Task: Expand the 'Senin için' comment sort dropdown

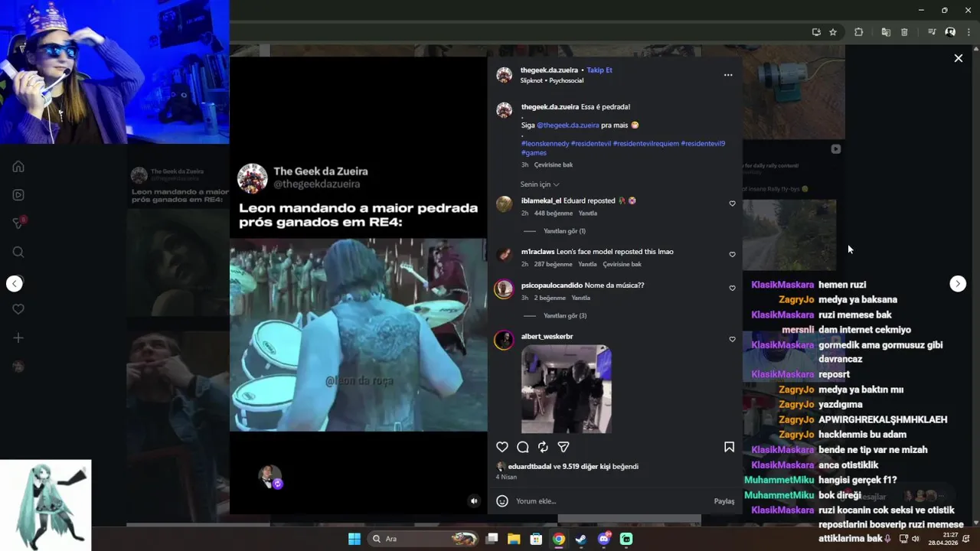Action: pos(540,184)
